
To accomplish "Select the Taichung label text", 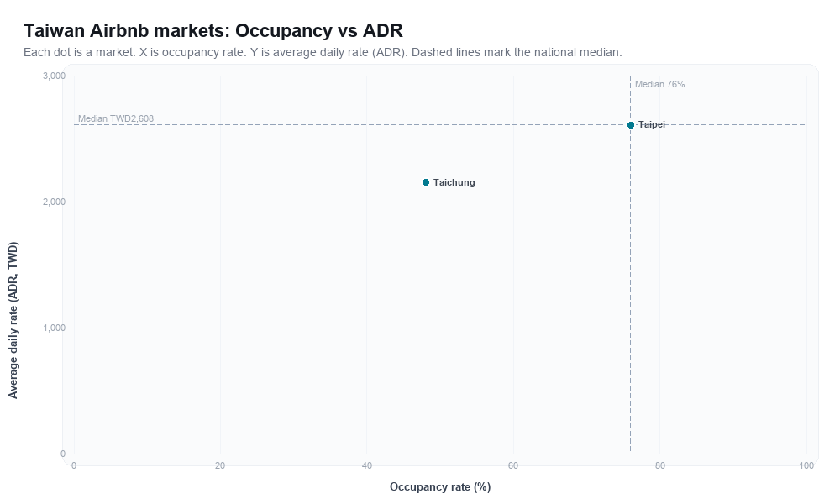I will [454, 182].
